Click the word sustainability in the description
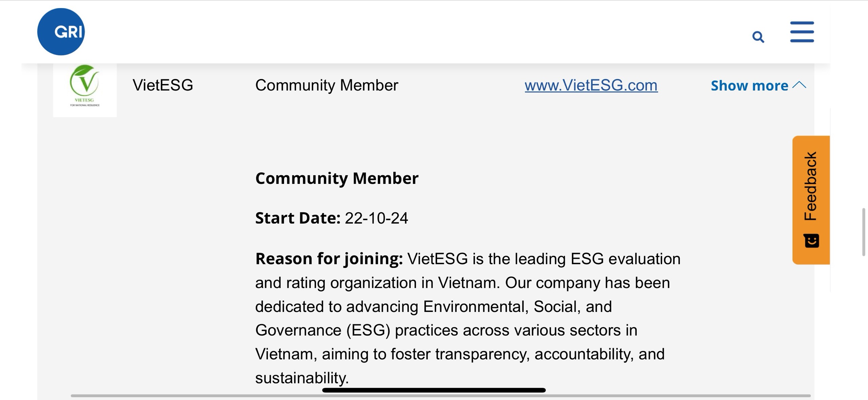868x400 pixels. [301, 378]
